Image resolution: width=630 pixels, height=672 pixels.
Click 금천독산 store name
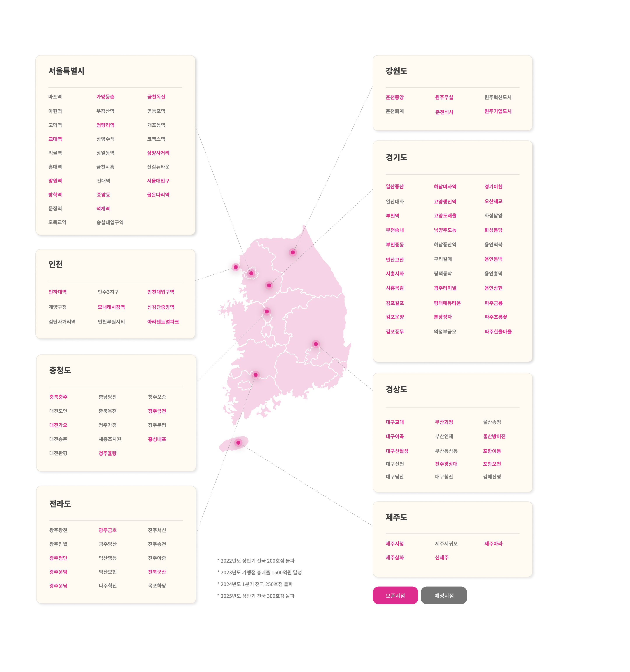(156, 97)
